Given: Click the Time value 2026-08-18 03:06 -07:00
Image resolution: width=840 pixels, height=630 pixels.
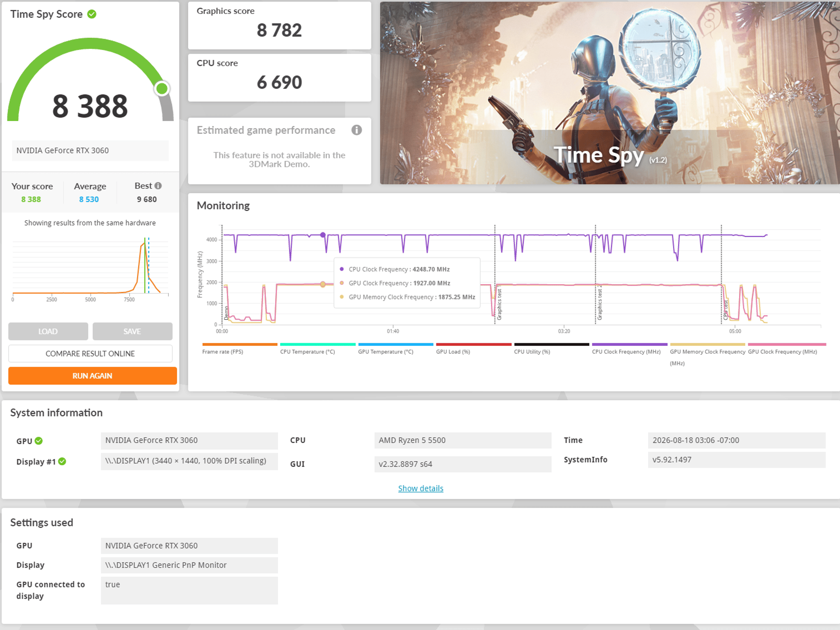Looking at the screenshot, I should tap(737, 441).
